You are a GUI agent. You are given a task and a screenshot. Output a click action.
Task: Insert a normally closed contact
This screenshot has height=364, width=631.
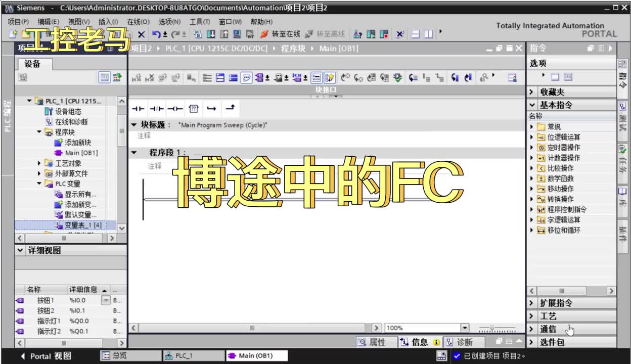pyautogui.click(x=157, y=109)
